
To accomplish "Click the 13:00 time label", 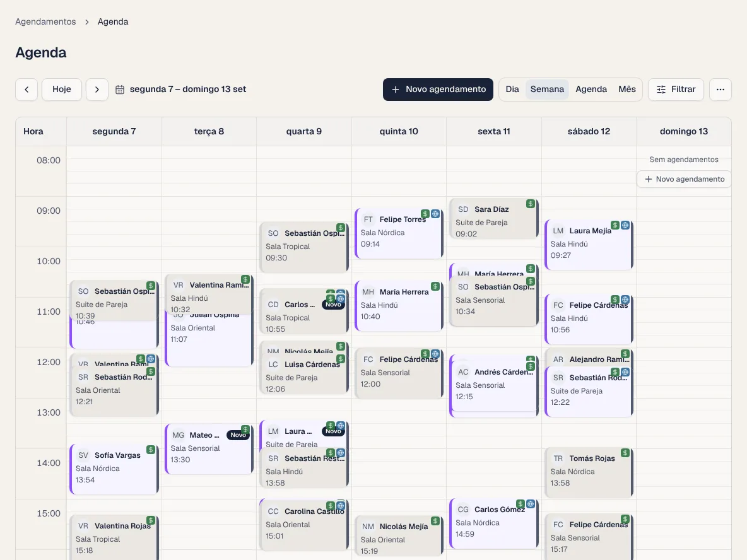I will pos(49,413).
